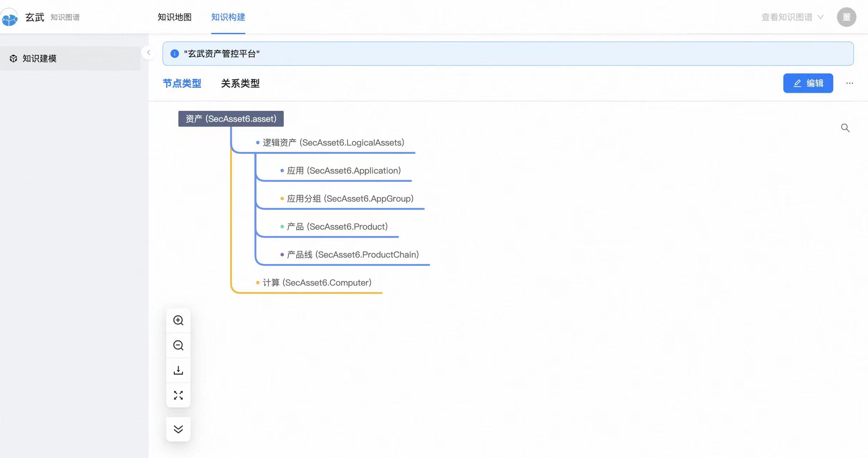
Task: Click the user avatar 董
Action: [x=846, y=17]
